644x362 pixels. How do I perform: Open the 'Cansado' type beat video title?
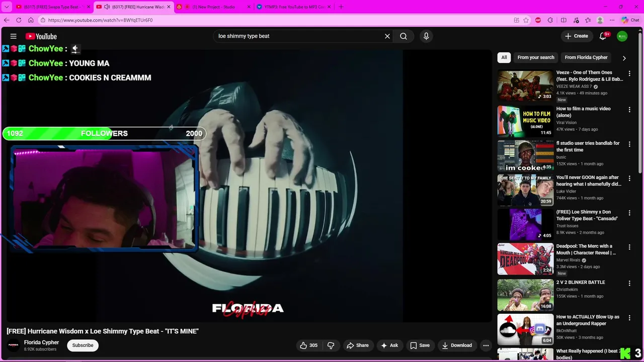[587, 215]
